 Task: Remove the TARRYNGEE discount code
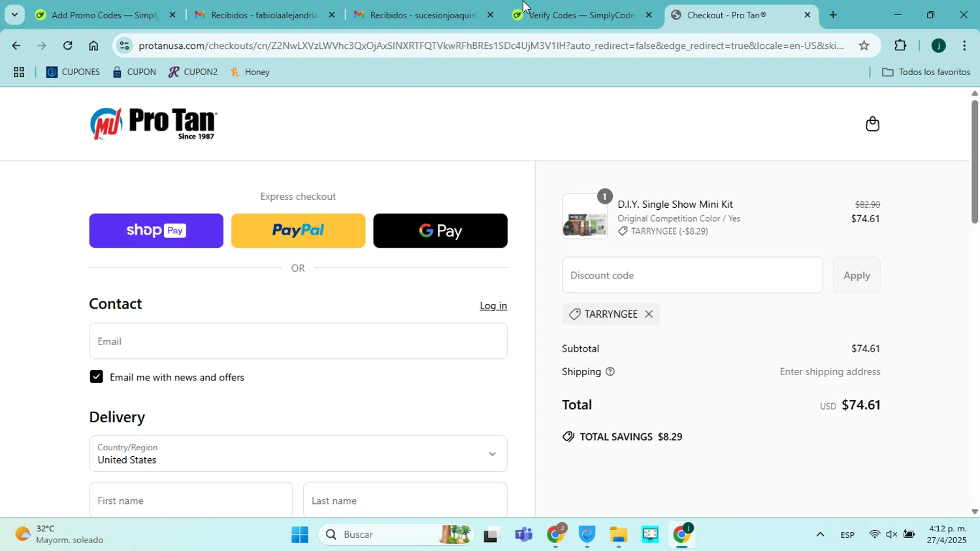click(649, 314)
